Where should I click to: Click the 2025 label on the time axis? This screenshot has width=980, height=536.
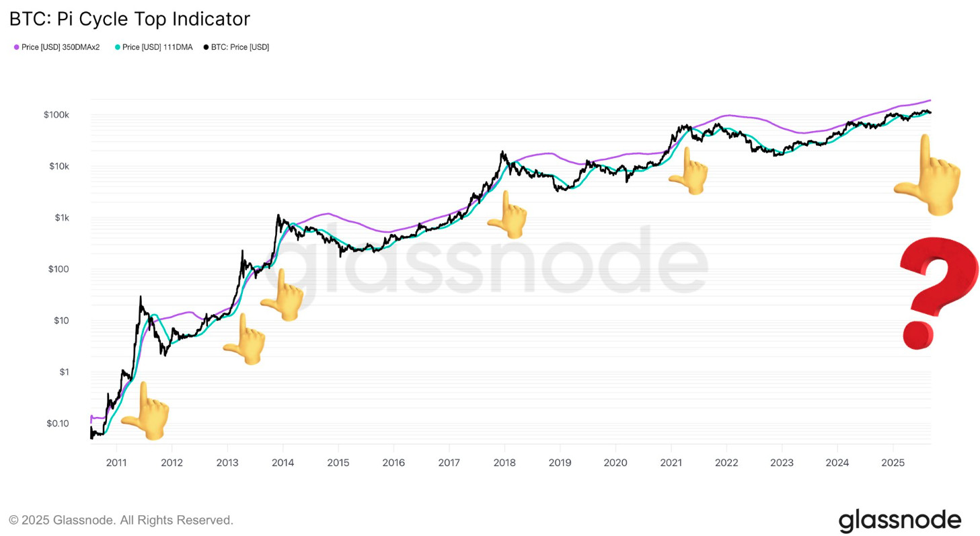pos(892,463)
